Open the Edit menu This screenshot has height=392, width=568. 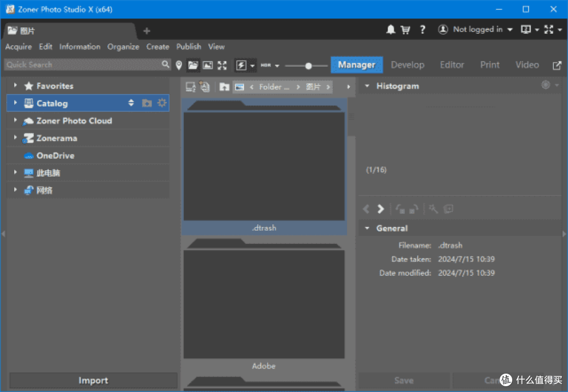(46, 47)
